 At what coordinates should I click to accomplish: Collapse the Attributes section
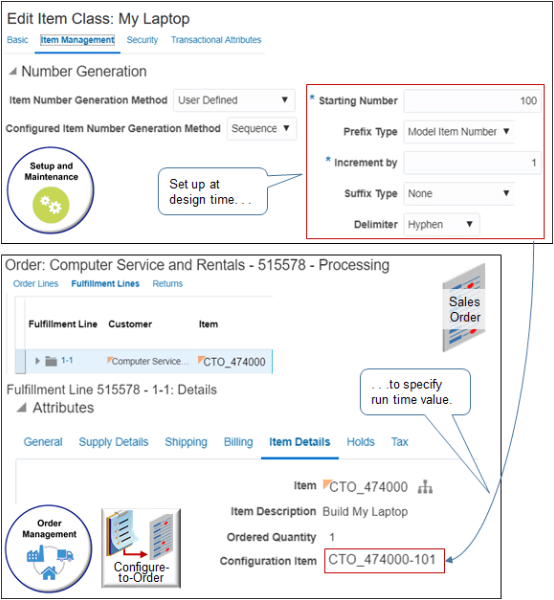coord(21,408)
